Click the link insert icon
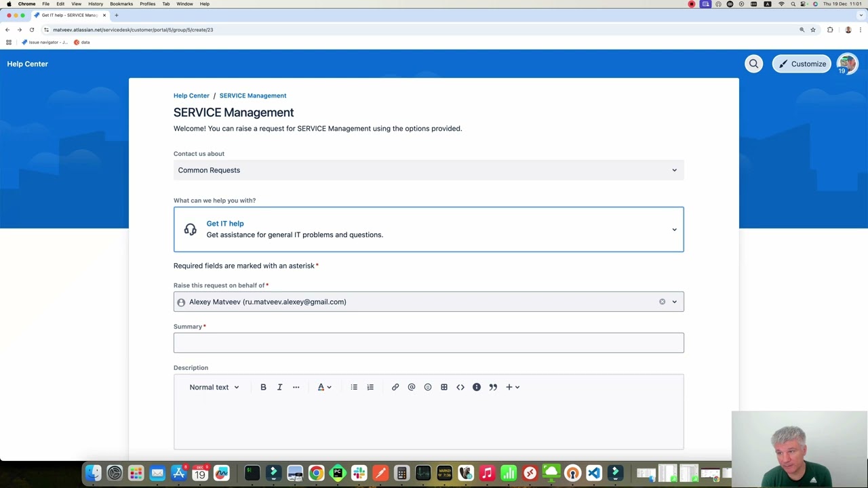Image resolution: width=868 pixels, height=488 pixels. coord(395,387)
